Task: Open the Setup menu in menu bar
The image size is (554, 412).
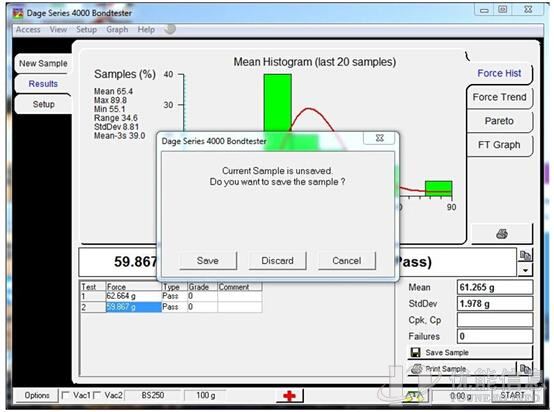Action: click(x=86, y=29)
